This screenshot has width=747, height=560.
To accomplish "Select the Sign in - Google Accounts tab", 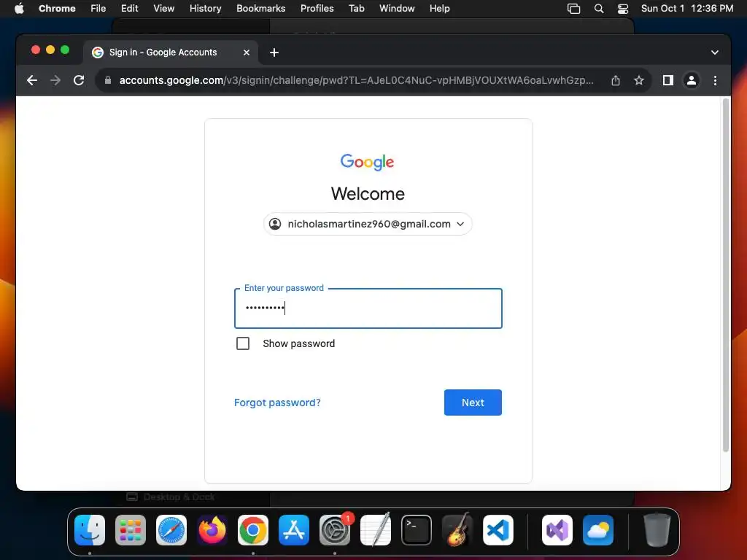I will point(171,52).
